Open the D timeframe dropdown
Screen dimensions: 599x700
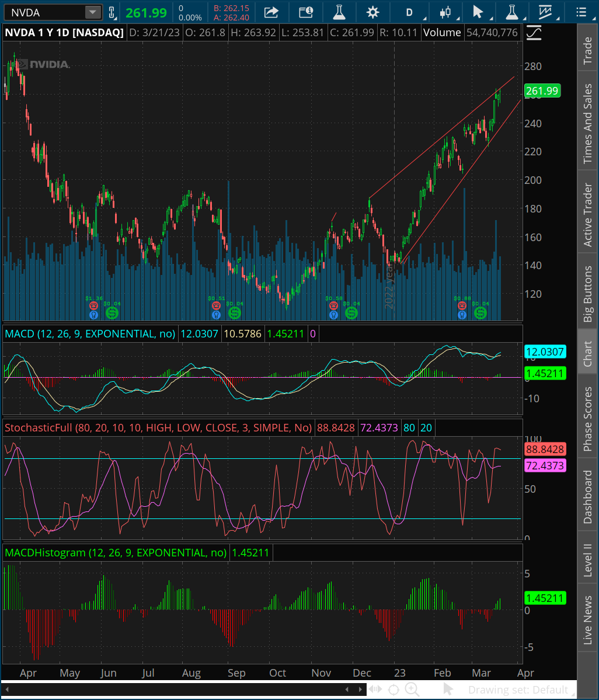pyautogui.click(x=409, y=12)
